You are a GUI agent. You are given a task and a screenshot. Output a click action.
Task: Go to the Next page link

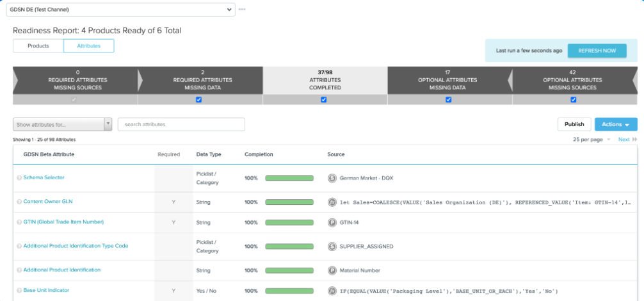(x=624, y=140)
